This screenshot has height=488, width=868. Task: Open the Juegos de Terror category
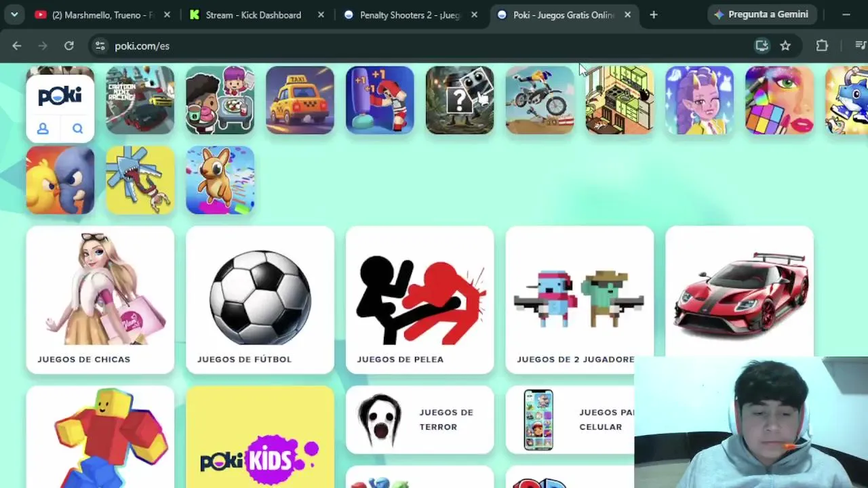pos(420,420)
